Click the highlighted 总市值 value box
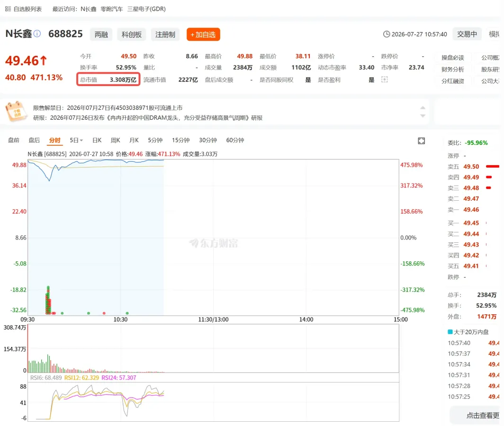Viewport: 504px width, 426px height. click(108, 80)
